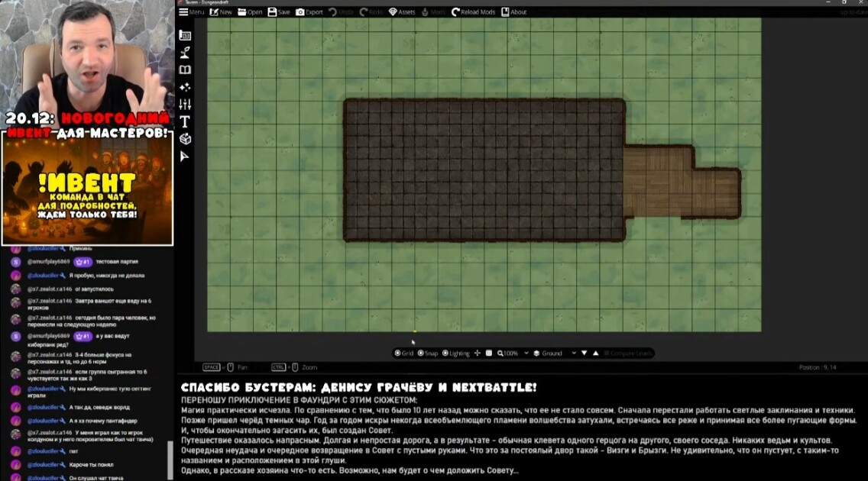Activate the arrow Select tool
Viewport: 868px width, 481px height.
[186, 157]
